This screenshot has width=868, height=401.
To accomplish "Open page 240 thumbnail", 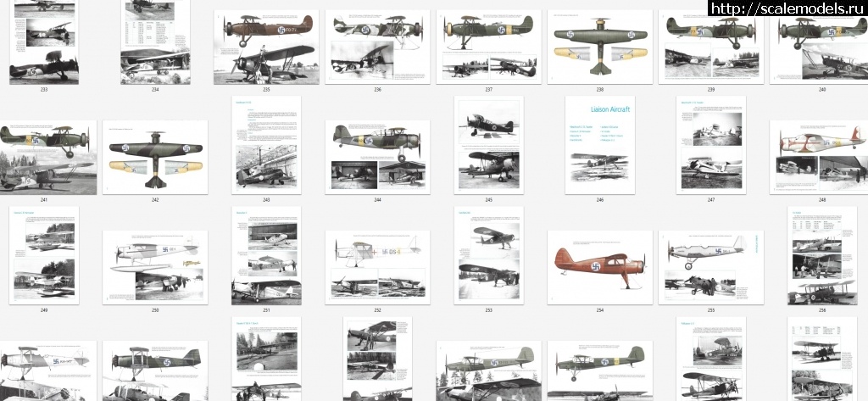I will coord(818,47).
